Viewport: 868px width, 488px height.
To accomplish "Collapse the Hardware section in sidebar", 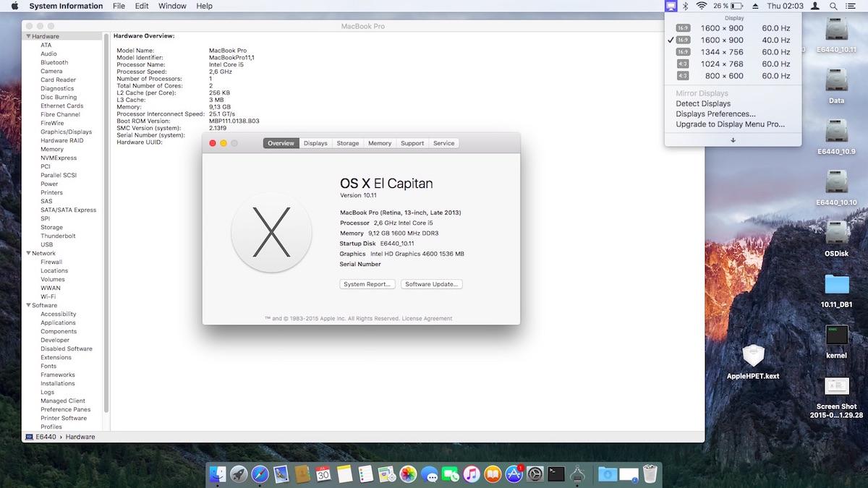I will (x=28, y=36).
